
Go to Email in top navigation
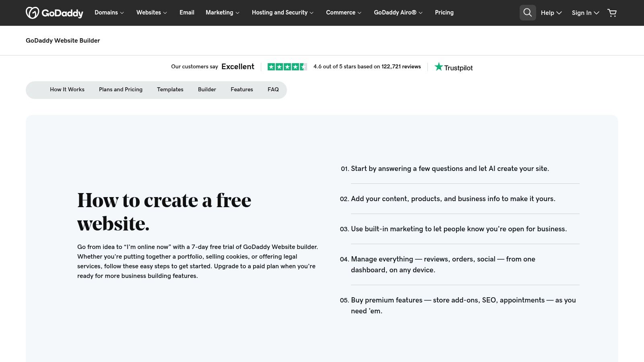pos(187,12)
